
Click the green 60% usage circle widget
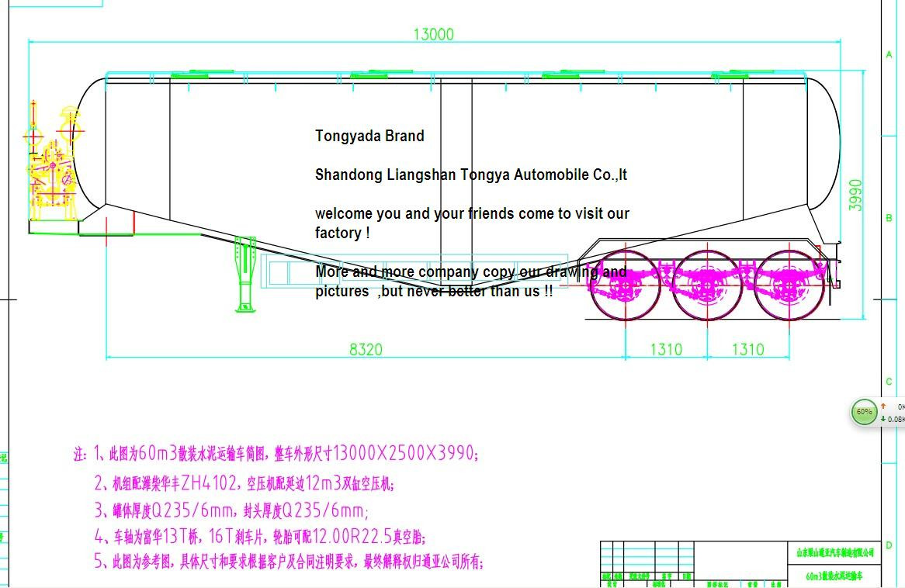coord(864,412)
